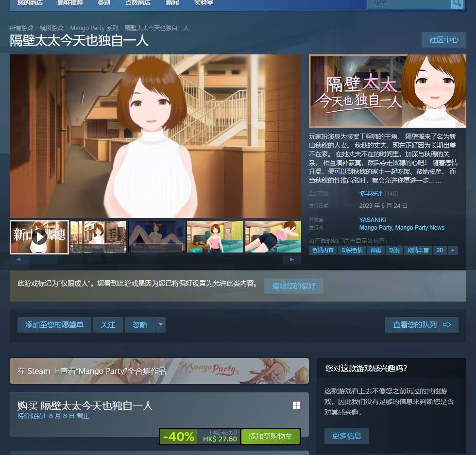The height and width of the screenshot is (455, 476).
Task: Go to 所有游戏 breadcrumb
Action: (x=21, y=28)
